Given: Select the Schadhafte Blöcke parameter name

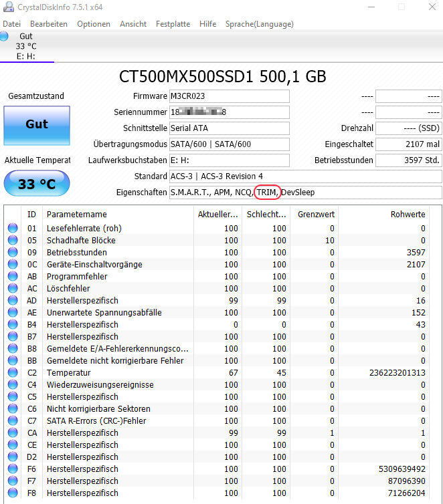Looking at the screenshot, I should coord(81,240).
